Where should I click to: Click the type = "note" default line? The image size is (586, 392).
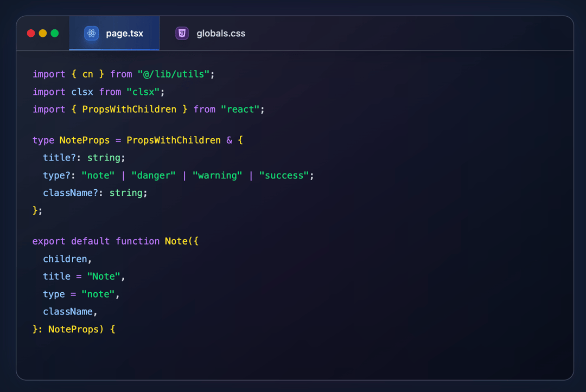pos(81,294)
